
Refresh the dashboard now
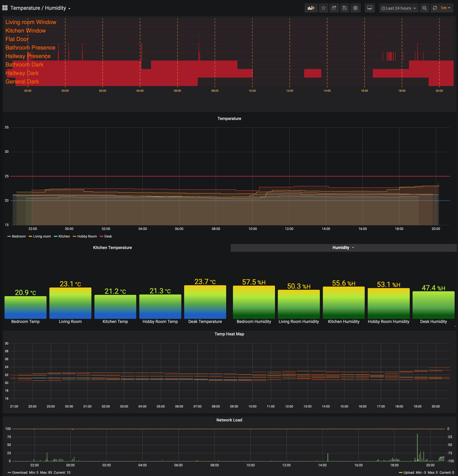click(435, 8)
